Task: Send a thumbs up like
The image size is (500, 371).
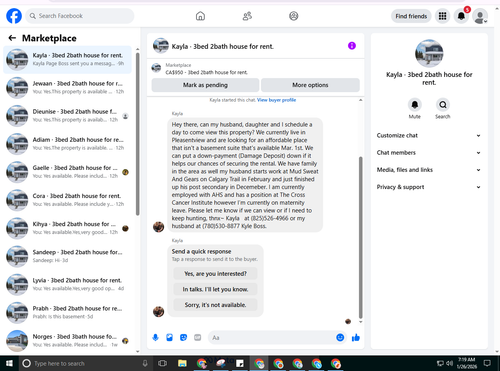Action: click(x=356, y=338)
